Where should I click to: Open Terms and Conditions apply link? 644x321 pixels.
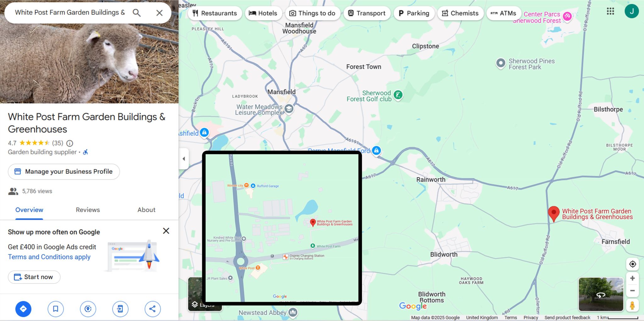[49, 257]
